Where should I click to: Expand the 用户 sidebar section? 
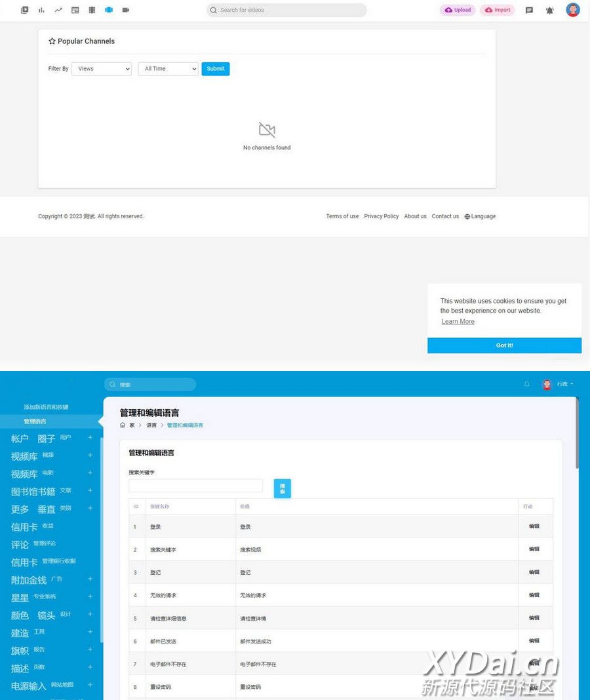coord(90,437)
